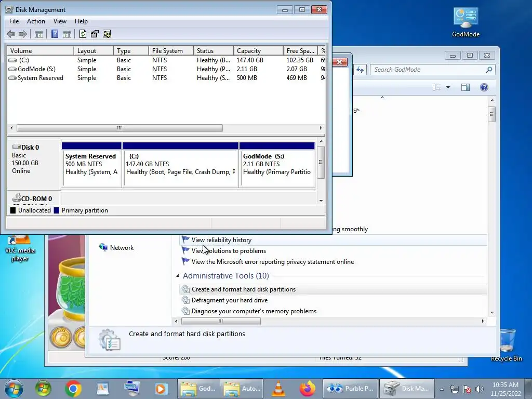Toggle the preview pane icon in GodMode window
The image size is (532, 399).
pos(465,87)
